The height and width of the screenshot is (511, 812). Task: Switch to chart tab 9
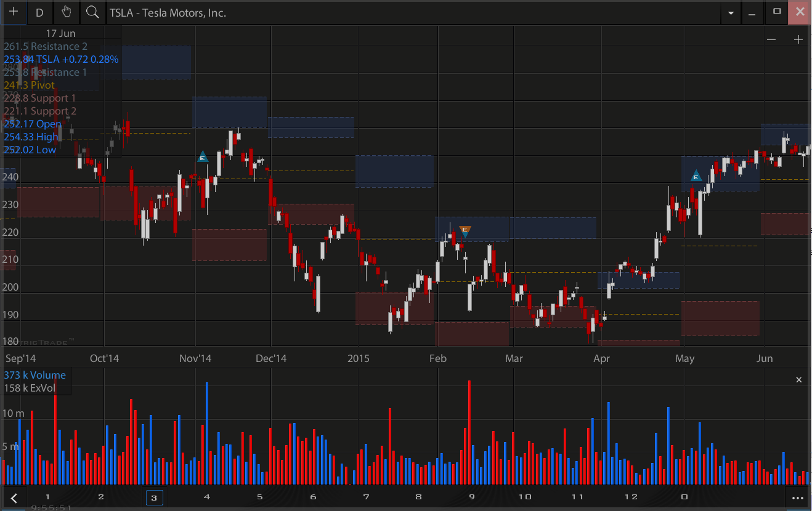[472, 497]
